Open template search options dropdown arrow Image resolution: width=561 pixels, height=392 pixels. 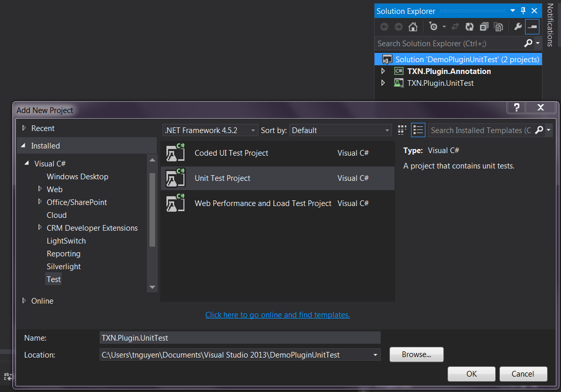(x=549, y=130)
